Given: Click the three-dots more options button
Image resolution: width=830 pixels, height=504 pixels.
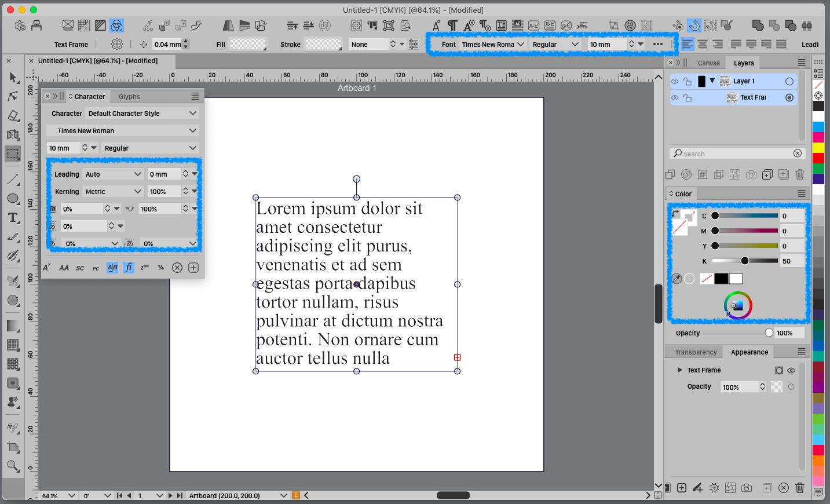Looking at the screenshot, I should click(x=658, y=44).
